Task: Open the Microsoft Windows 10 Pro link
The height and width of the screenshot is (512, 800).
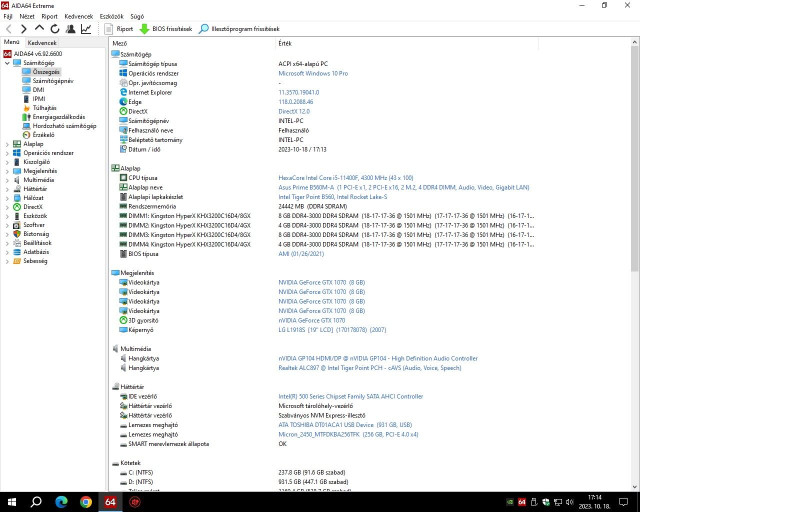Action: (x=313, y=73)
